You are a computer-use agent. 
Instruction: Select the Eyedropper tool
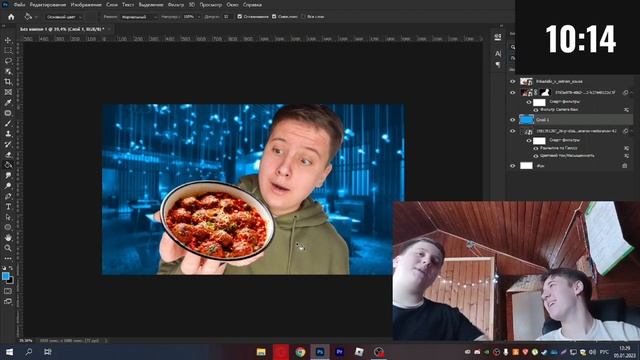tap(8, 102)
